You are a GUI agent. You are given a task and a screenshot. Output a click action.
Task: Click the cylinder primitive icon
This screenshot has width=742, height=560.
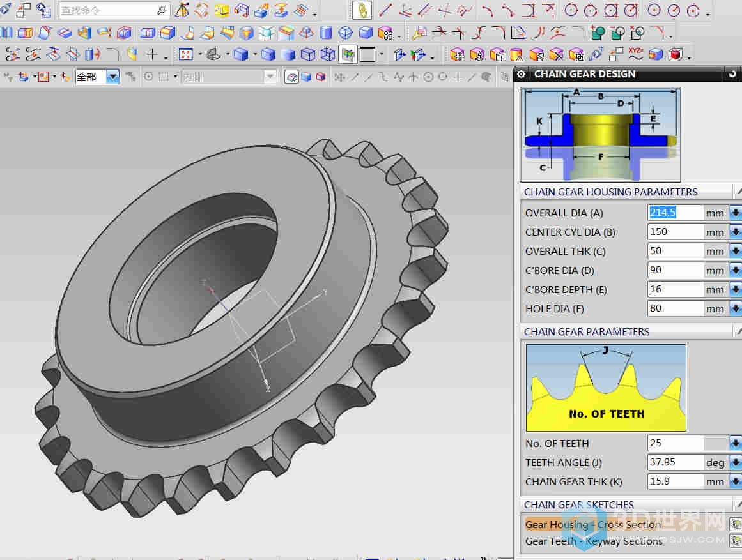coord(326,33)
